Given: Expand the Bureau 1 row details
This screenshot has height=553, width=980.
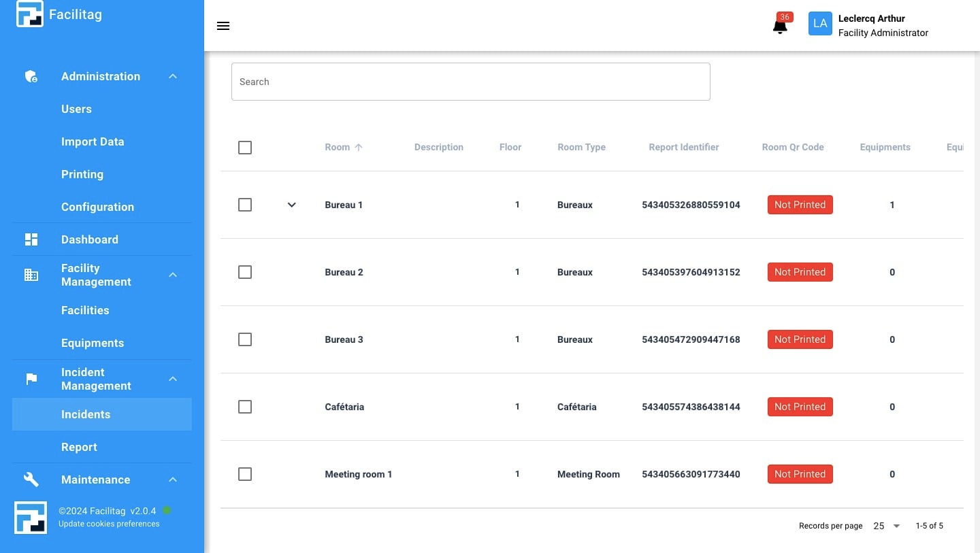Looking at the screenshot, I should 291,205.
